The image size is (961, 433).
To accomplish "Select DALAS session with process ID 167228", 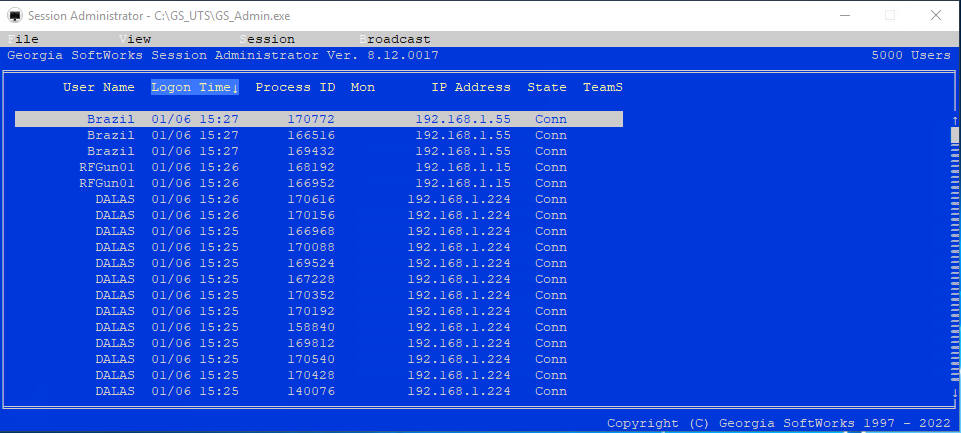I will point(319,279).
